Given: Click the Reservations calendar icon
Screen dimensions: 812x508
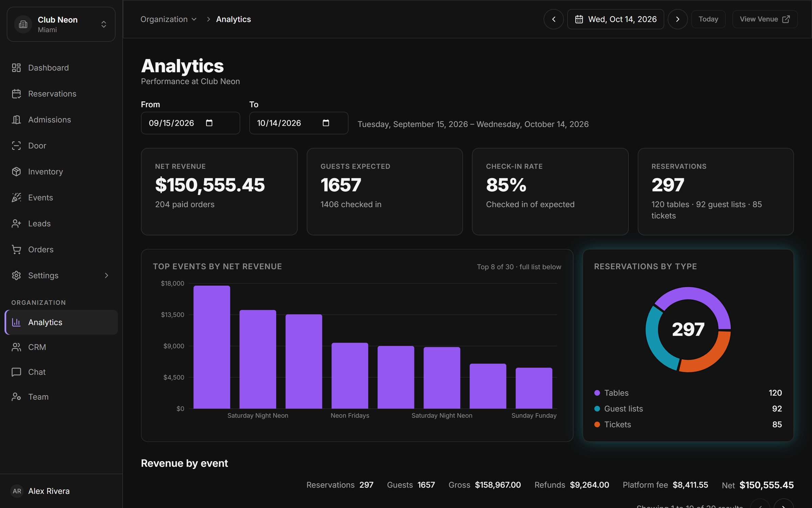Looking at the screenshot, I should point(16,94).
